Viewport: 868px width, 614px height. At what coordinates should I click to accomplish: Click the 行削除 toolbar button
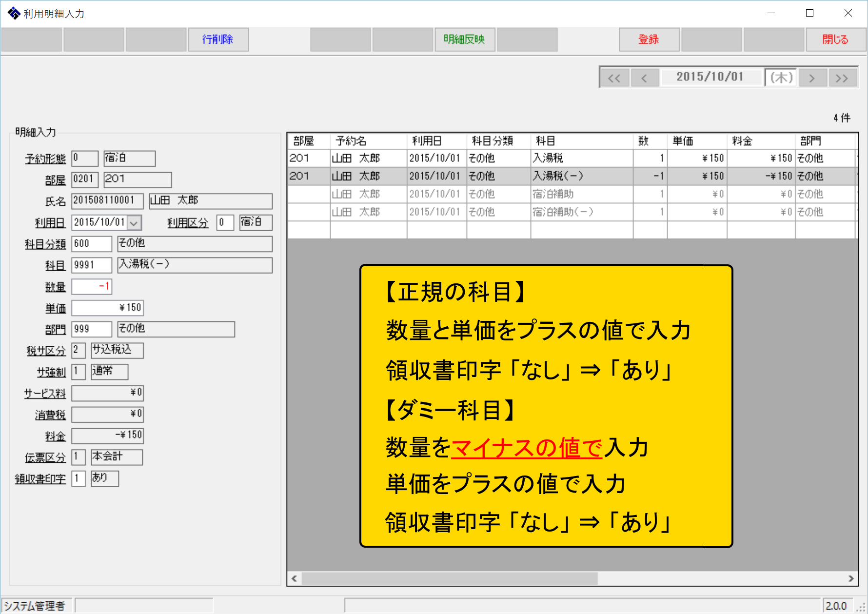(218, 40)
